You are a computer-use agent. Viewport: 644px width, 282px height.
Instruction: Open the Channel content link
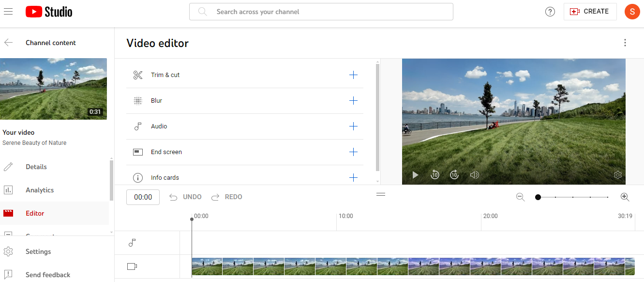[51, 43]
